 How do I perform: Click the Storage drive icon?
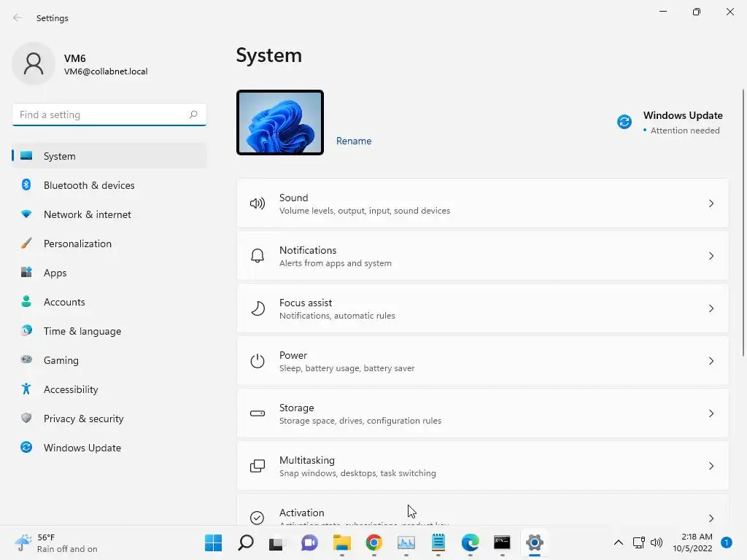point(258,413)
